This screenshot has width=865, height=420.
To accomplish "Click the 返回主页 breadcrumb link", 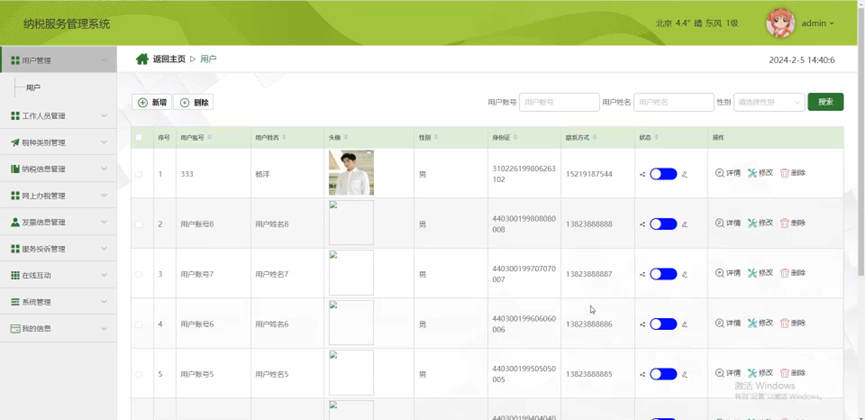I will 169,59.
